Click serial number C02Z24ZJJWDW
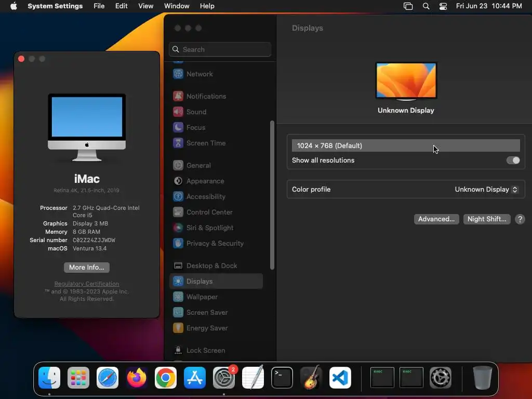This screenshot has width=532, height=399. pyautogui.click(x=94, y=240)
